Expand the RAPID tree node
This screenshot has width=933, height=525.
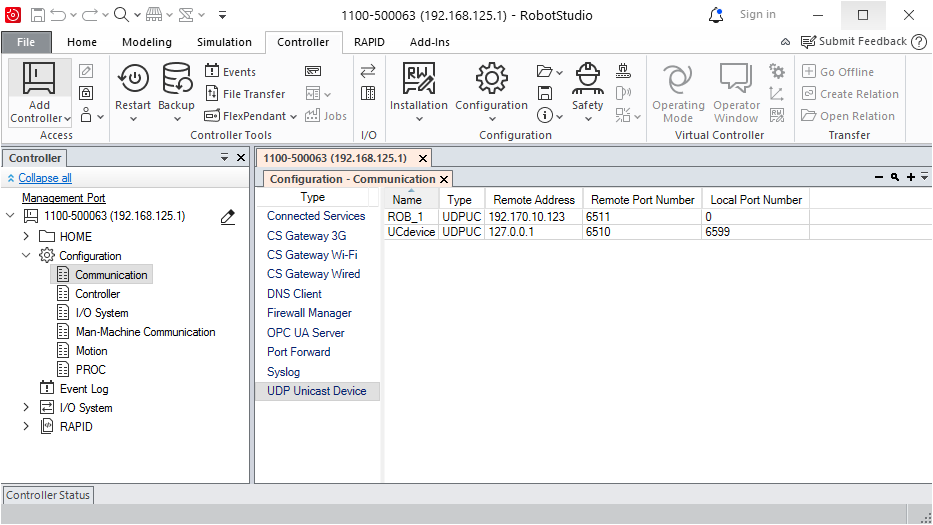tap(26, 427)
